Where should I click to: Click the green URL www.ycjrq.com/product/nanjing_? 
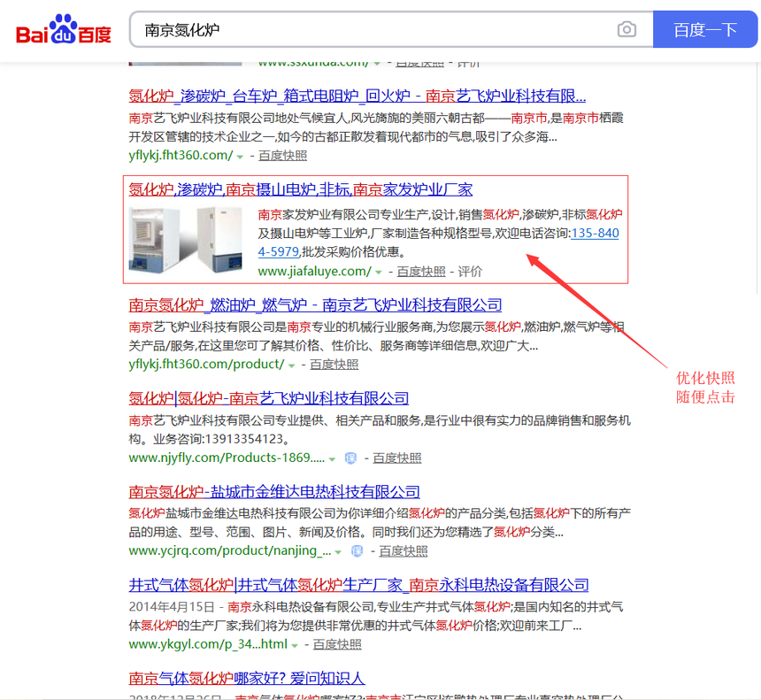[230, 551]
